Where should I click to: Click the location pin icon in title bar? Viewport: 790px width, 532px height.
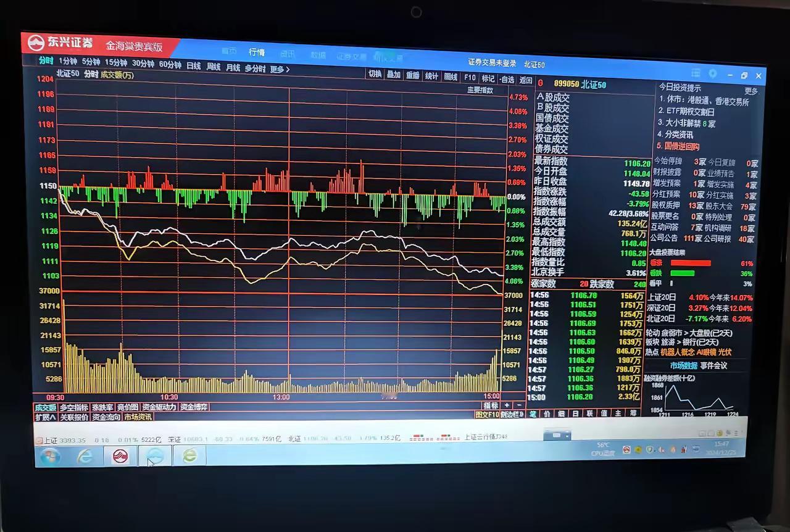click(x=712, y=73)
